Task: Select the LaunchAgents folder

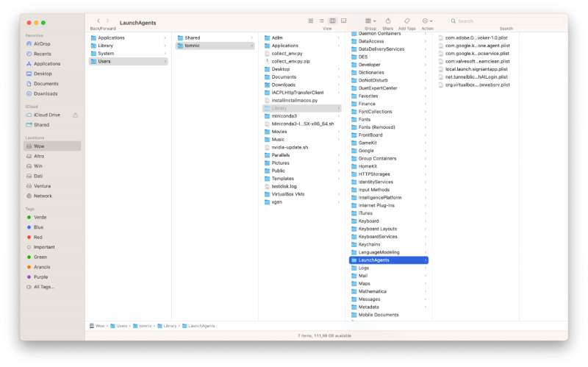Action: pyautogui.click(x=389, y=260)
